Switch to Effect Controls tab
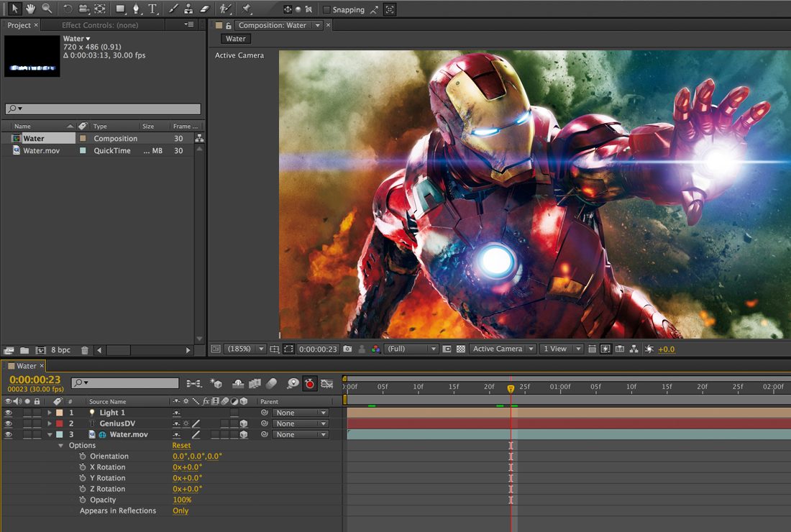Screen dimensions: 791x532 100,25
